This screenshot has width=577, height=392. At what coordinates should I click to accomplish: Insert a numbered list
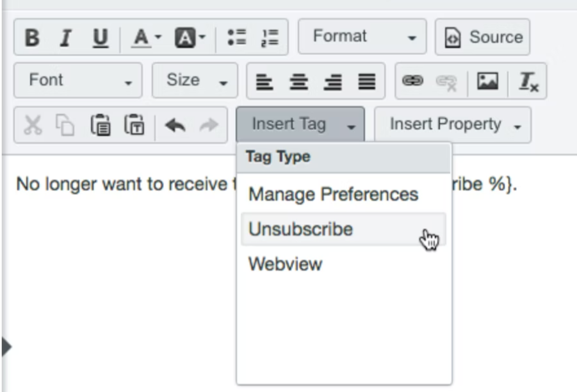[270, 38]
